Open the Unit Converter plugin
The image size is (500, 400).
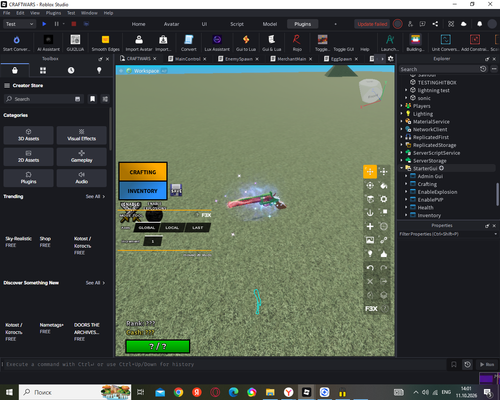tap(446, 43)
